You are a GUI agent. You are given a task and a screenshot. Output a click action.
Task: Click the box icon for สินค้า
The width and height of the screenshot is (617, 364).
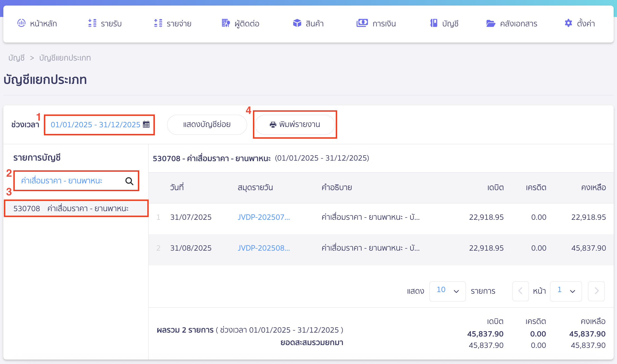tap(297, 23)
